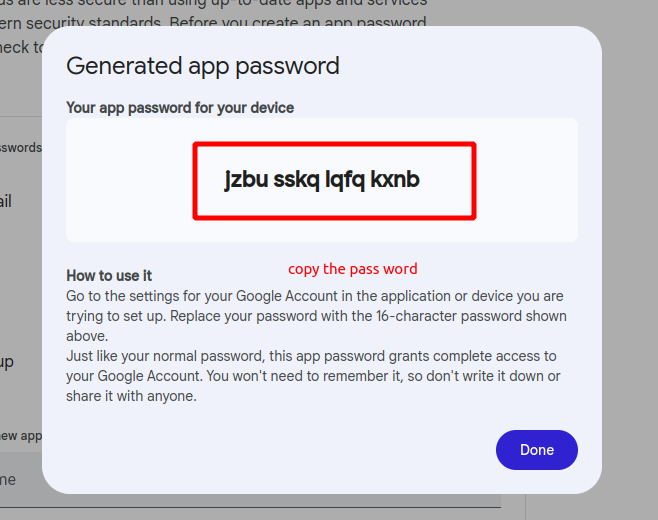Click the "Generated app password" dialog heading

[x=203, y=66]
